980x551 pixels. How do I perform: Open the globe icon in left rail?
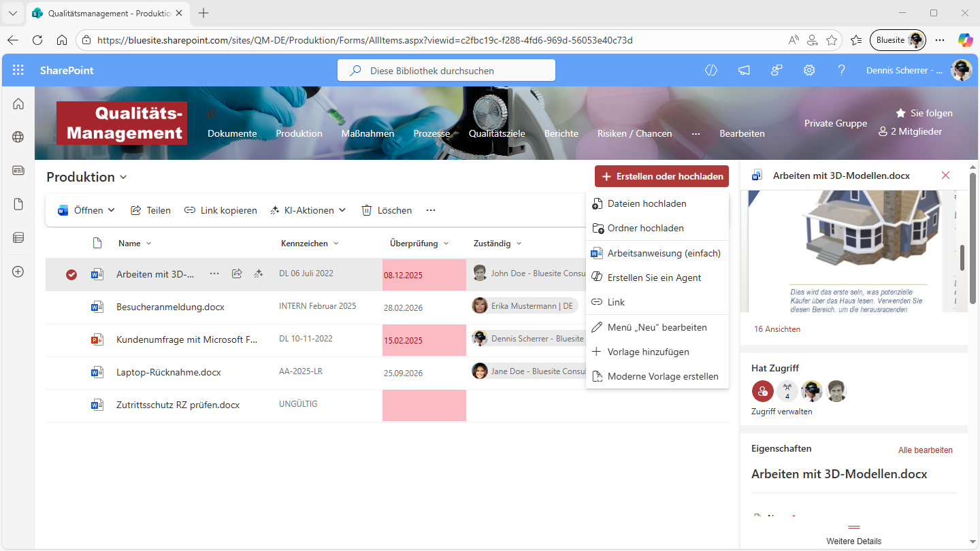18,137
